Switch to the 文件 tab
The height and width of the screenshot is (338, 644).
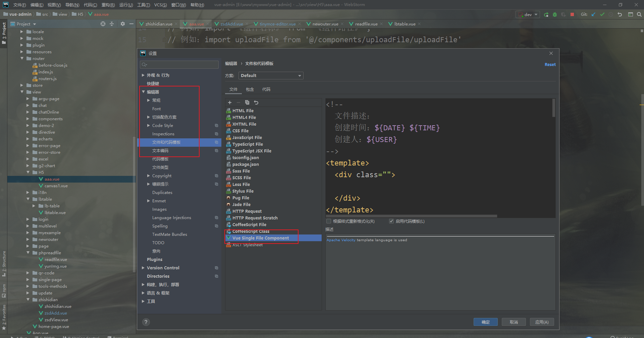click(x=233, y=89)
